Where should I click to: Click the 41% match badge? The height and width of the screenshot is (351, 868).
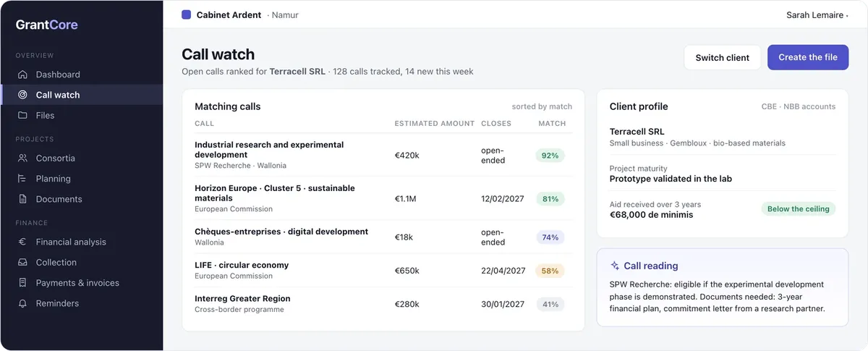[x=550, y=304]
